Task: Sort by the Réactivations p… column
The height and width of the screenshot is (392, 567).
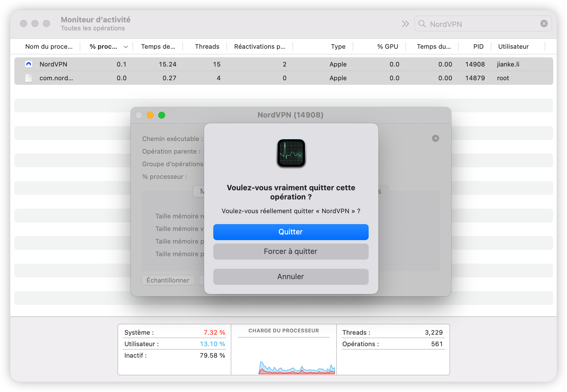Action: (x=260, y=46)
